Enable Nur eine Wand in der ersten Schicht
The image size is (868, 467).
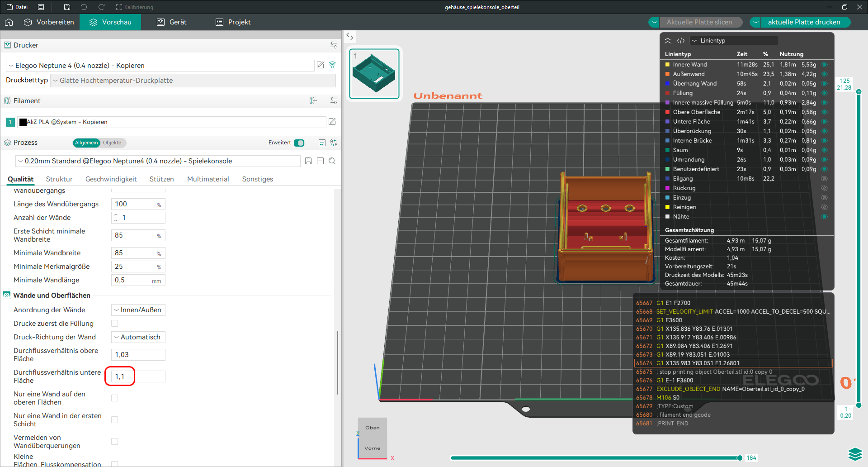[x=115, y=420]
